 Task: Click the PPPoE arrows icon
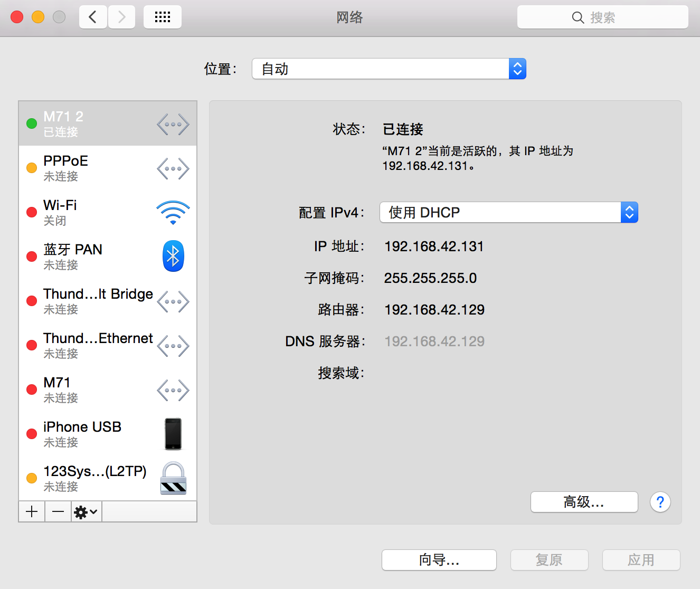click(173, 169)
